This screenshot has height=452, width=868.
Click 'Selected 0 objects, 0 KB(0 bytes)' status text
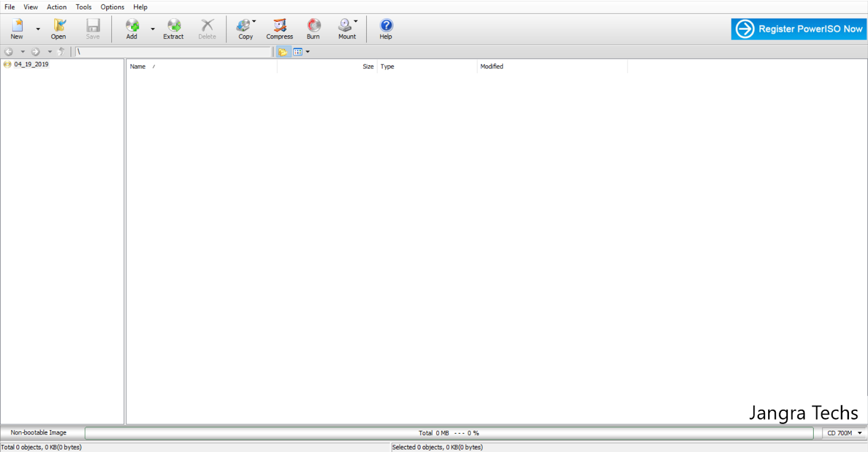(437, 447)
